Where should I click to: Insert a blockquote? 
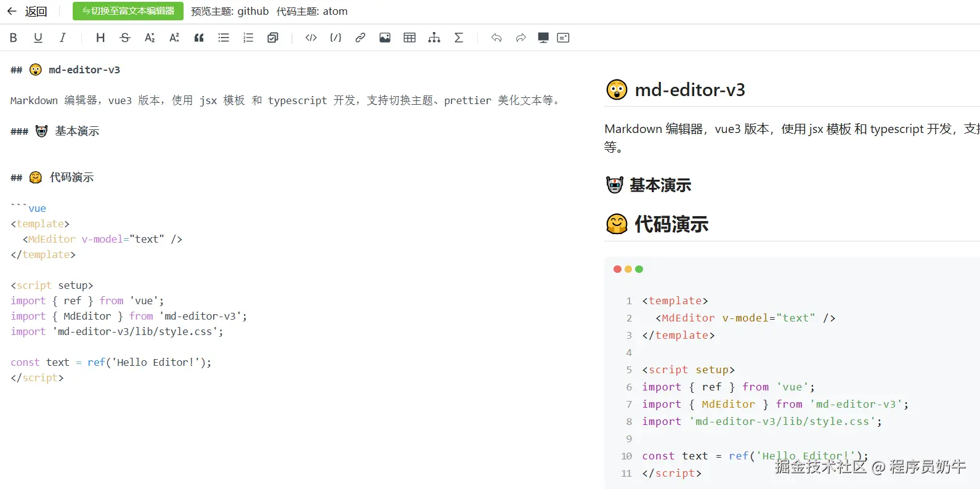point(199,38)
